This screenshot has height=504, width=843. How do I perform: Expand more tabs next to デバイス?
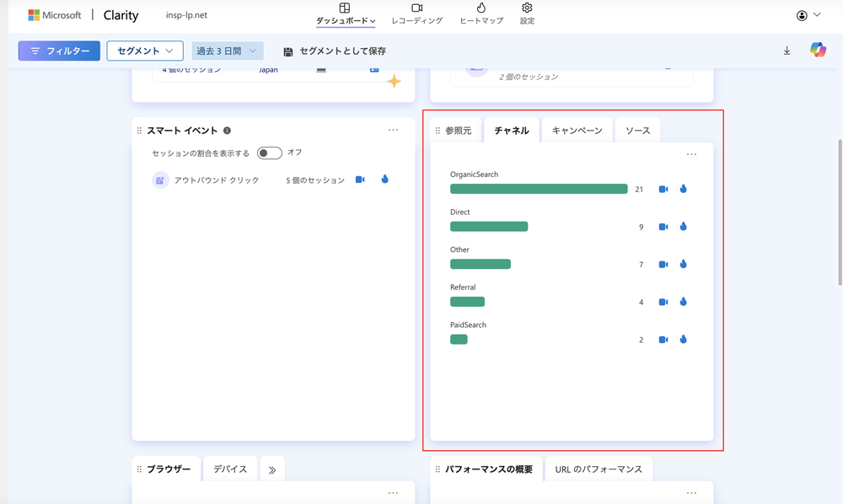coord(272,470)
